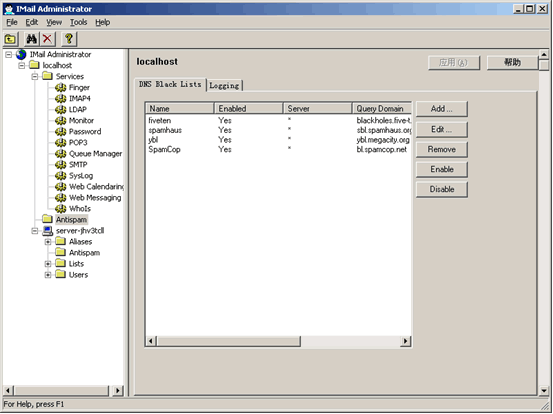Open the server-jhv3tcll computer icon

[x=48, y=231]
